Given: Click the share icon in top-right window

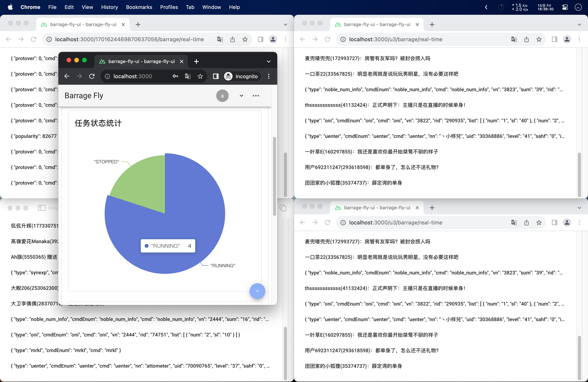Looking at the screenshot, I should click(527, 39).
